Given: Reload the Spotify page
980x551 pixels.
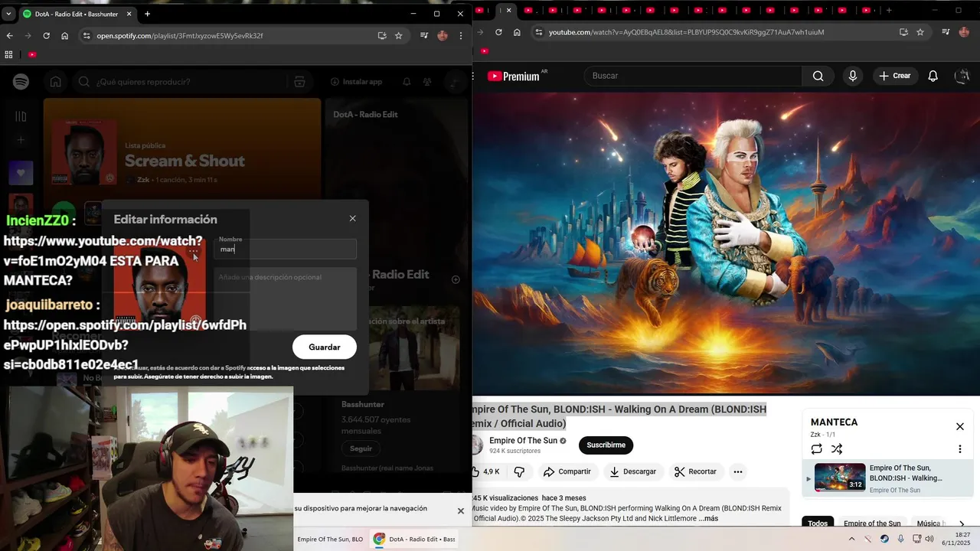Looking at the screenshot, I should pos(46,35).
